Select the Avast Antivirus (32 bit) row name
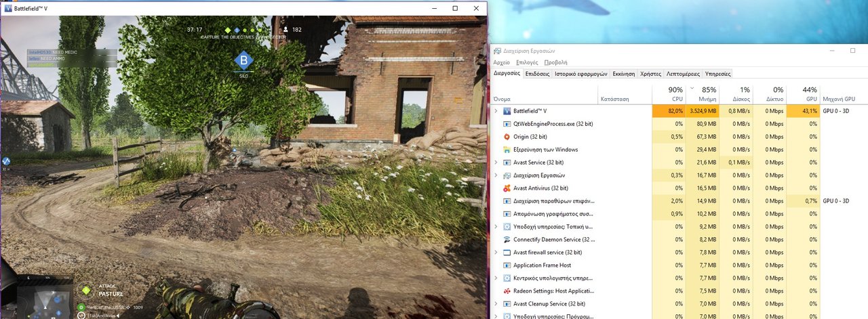The width and height of the screenshot is (868, 319). pos(540,188)
